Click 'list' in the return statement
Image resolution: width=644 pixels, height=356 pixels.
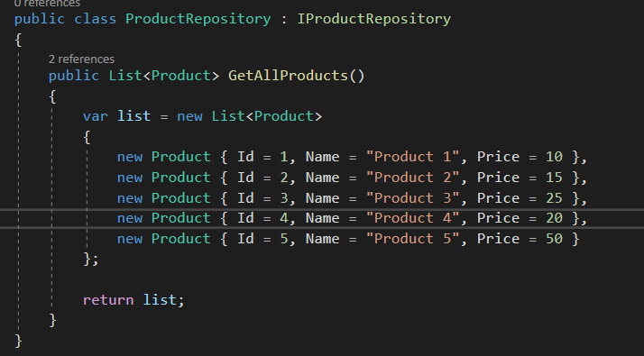(x=160, y=300)
